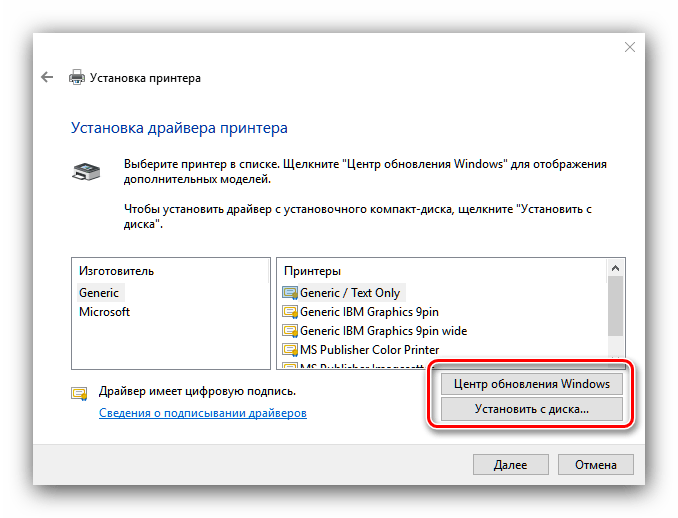Click the printer icon in the title bar

tap(76, 77)
